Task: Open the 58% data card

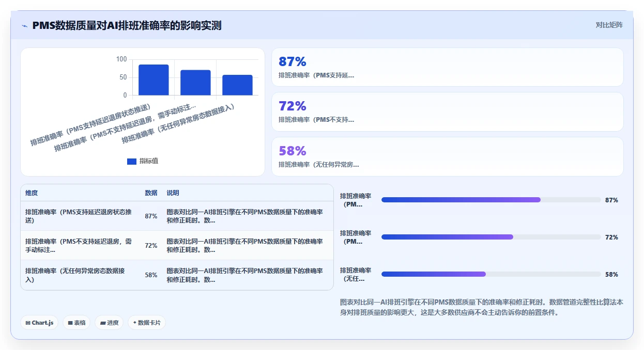Action: [447, 156]
